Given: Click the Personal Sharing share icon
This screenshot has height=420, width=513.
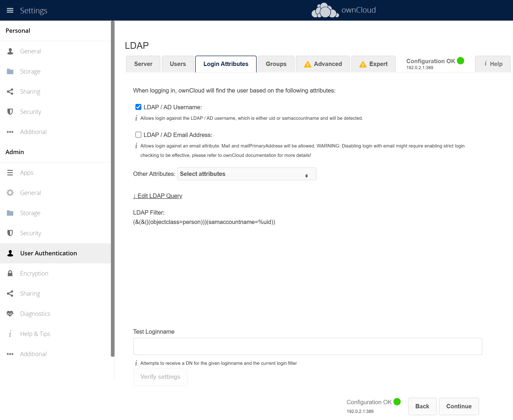Looking at the screenshot, I should point(10,91).
